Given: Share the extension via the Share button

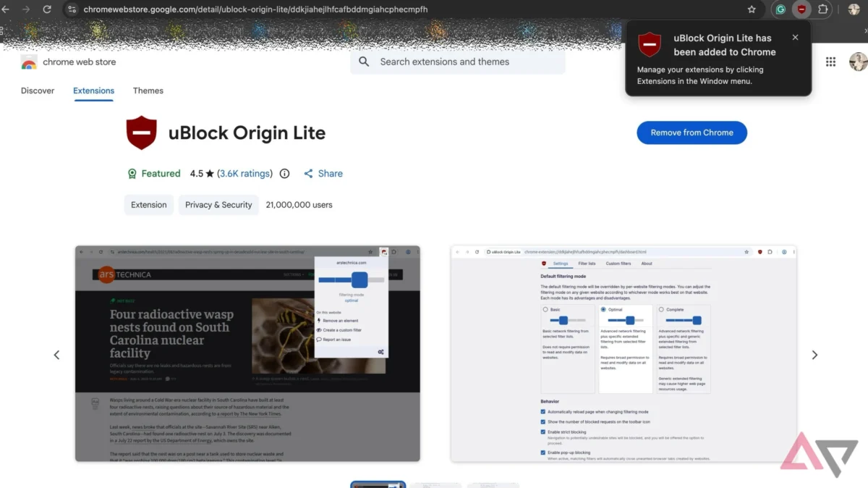Looking at the screenshot, I should (x=323, y=174).
